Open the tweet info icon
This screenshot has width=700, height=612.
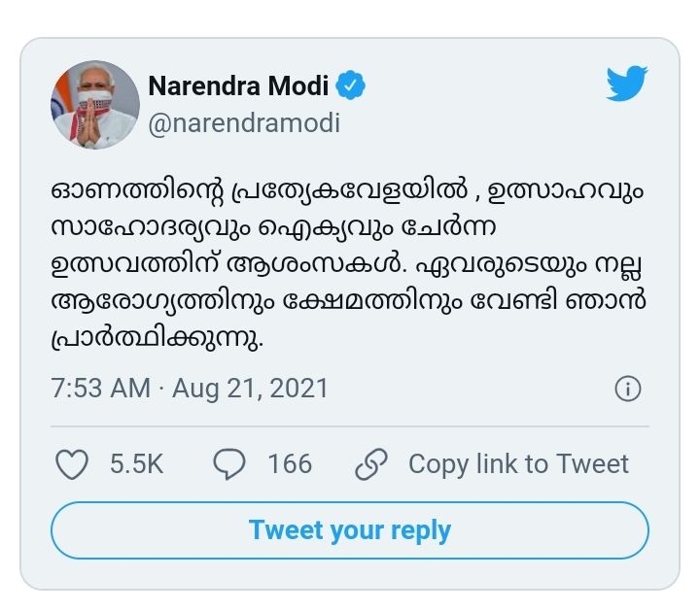pos(628,388)
